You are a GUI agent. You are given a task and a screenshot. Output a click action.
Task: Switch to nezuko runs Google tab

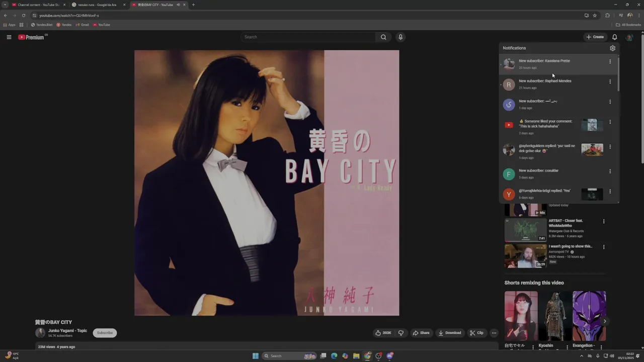99,5
